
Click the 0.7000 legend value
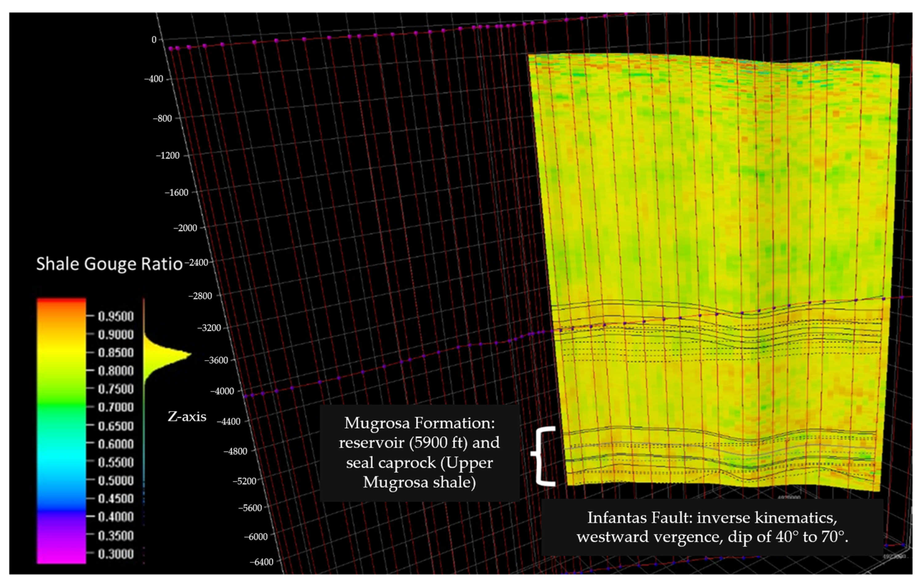pyautogui.click(x=115, y=407)
